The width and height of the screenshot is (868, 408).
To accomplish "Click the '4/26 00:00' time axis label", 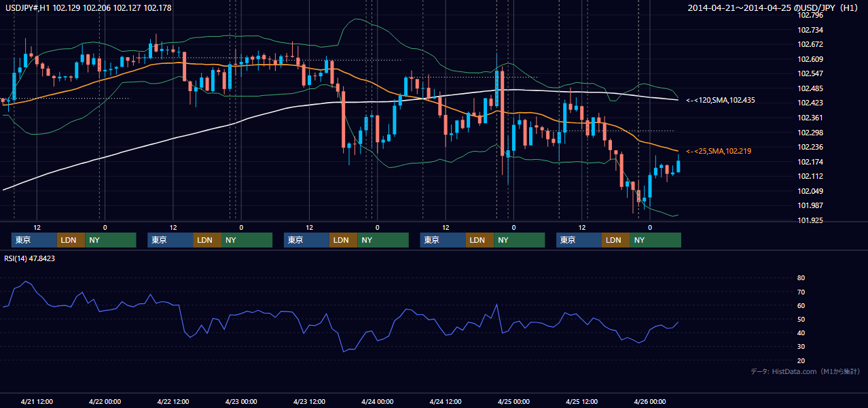I will 650,401.
